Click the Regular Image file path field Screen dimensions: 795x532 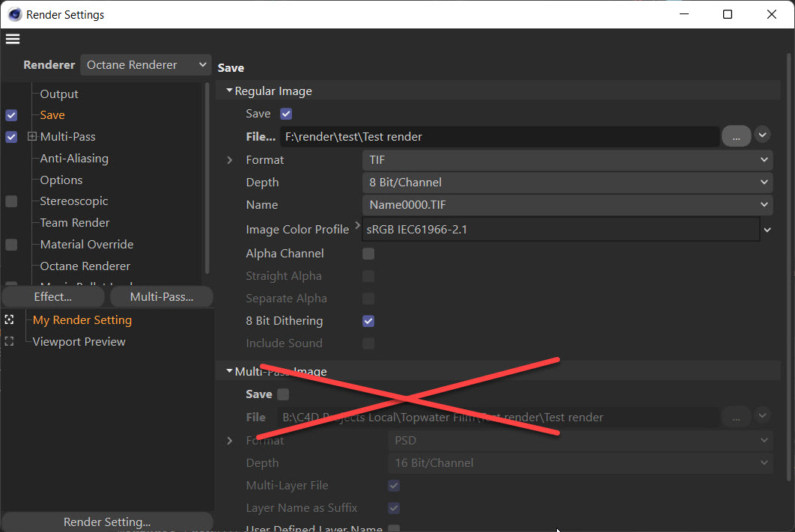(499, 137)
